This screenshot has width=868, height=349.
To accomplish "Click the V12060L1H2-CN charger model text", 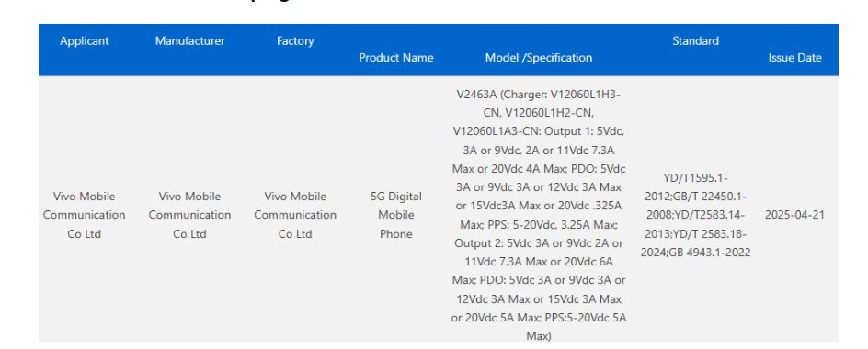I will click(549, 113).
